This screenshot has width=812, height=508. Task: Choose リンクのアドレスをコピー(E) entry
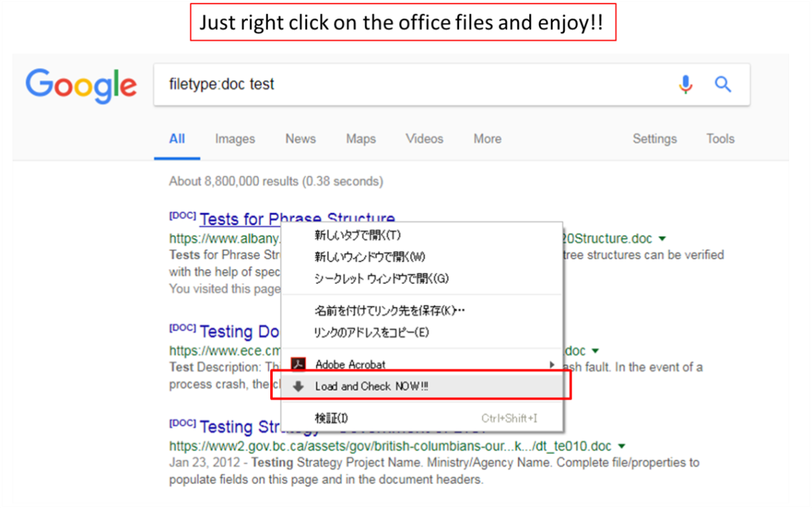(x=422, y=333)
